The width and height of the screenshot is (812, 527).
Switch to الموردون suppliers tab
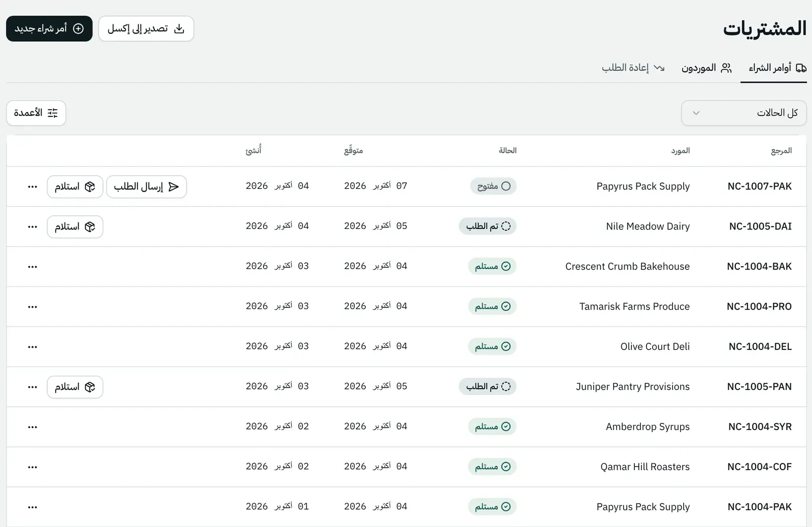coord(706,68)
